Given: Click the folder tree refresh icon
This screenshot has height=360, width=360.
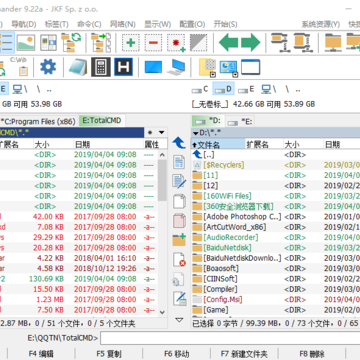Looking at the screenshot, I should (x=71, y=42).
